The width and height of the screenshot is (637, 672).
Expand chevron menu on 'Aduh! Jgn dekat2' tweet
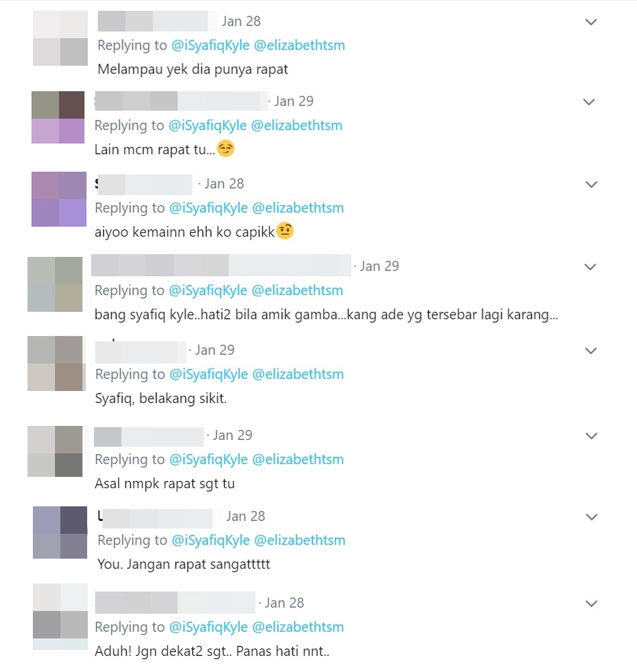pyautogui.click(x=591, y=604)
